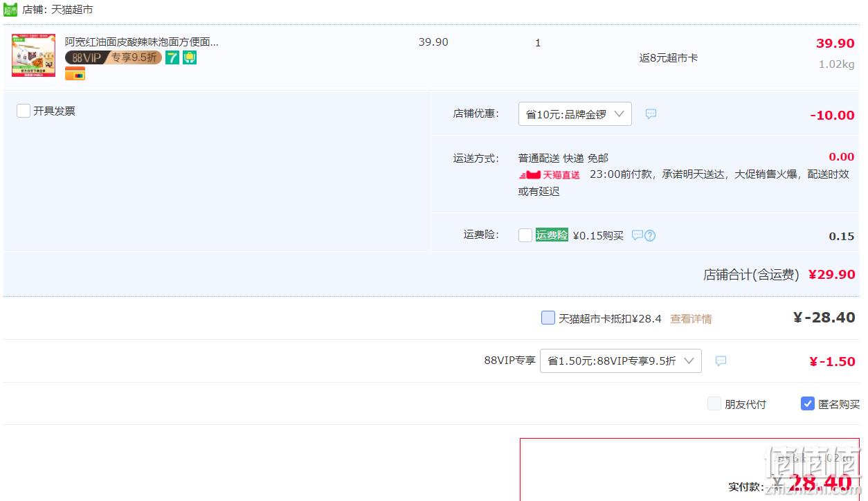Viewport: 868px width, 501px height.
Task: Click the 0.15 shipping insurance amount
Action: coord(842,237)
